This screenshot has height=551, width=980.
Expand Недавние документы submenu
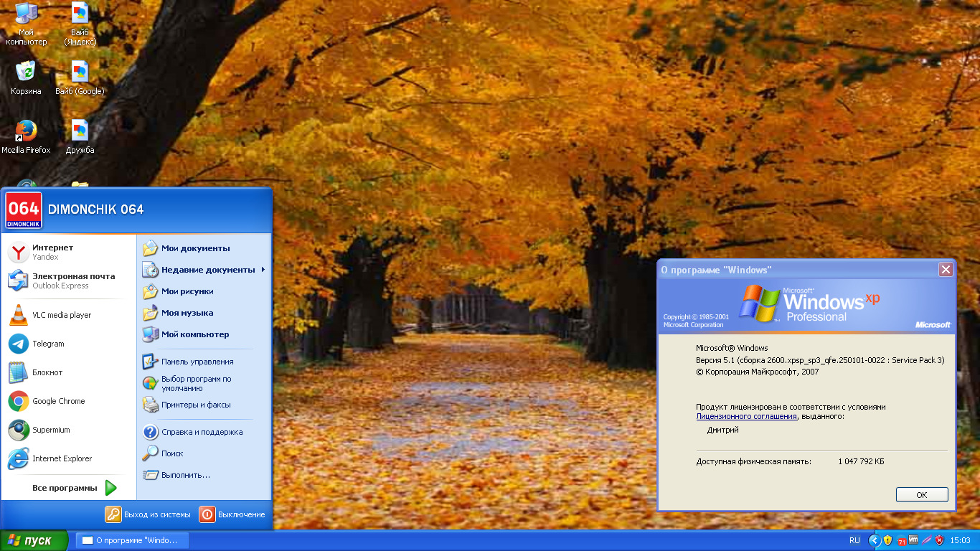207,270
